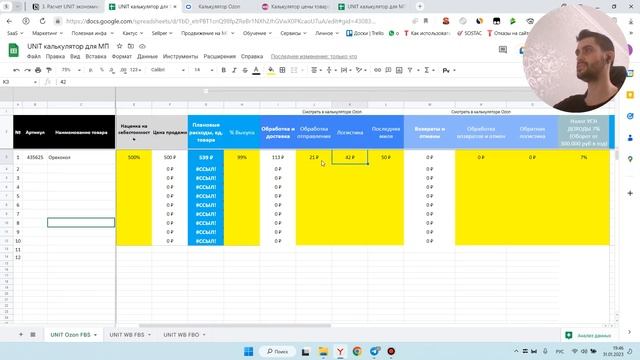Select cell with 500% markup

[134, 157]
